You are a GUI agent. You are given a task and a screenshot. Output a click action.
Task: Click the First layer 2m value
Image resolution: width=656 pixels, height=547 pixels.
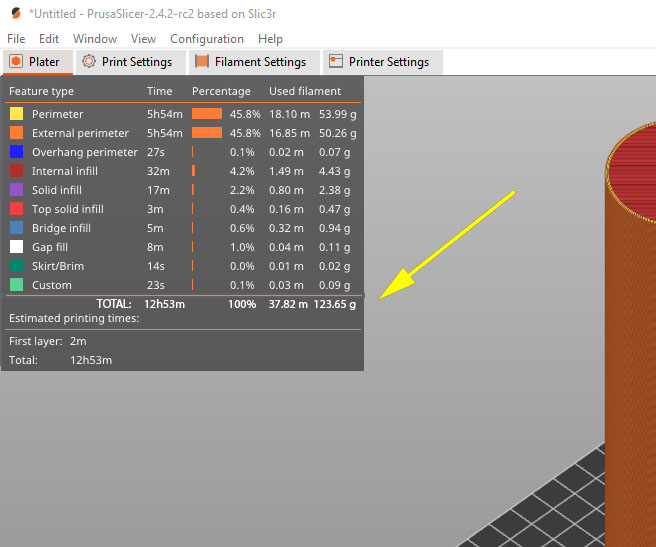point(78,342)
